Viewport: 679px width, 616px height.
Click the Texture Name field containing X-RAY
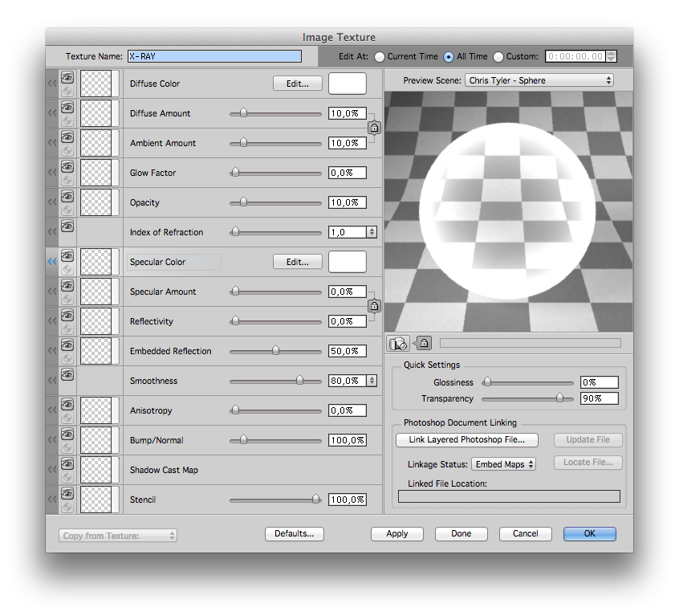click(x=213, y=56)
